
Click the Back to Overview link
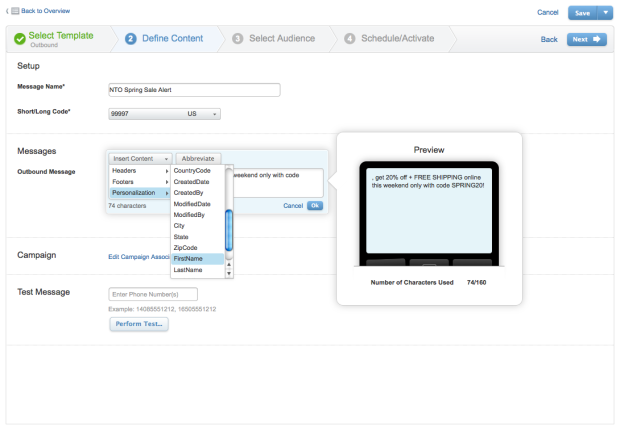coord(45,11)
